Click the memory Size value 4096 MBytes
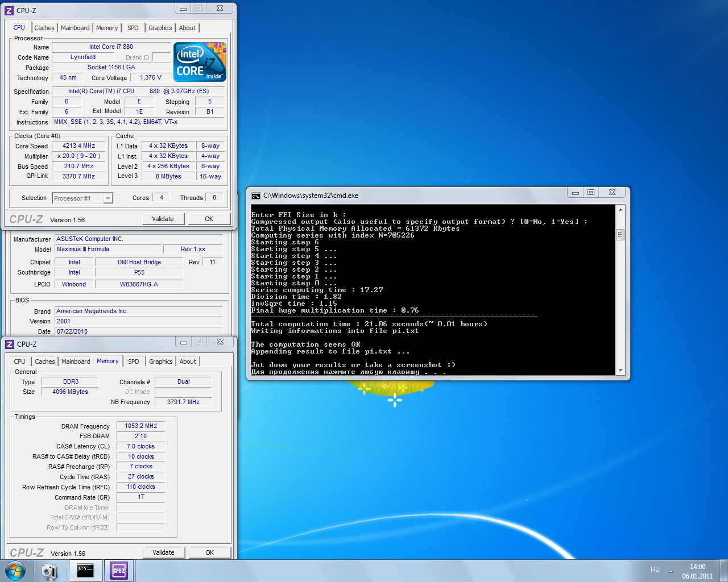Image resolution: width=728 pixels, height=582 pixels. pyautogui.click(x=71, y=392)
